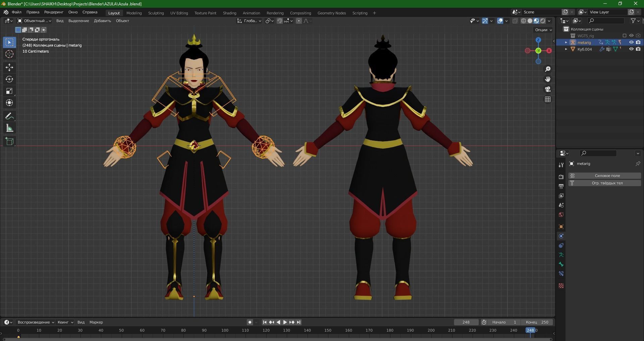Toggle viewport gizmos display
This screenshot has width=644, height=341.
[485, 21]
